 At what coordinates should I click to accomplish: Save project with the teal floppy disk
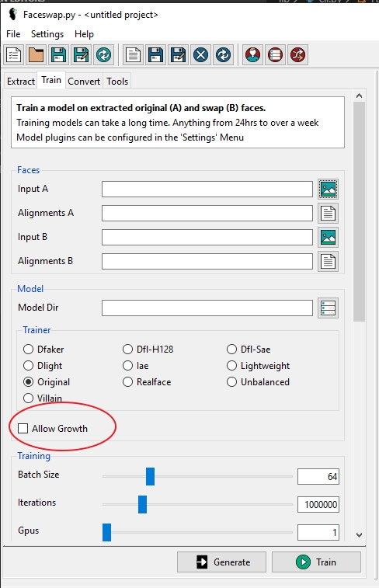pyautogui.click(x=59, y=55)
